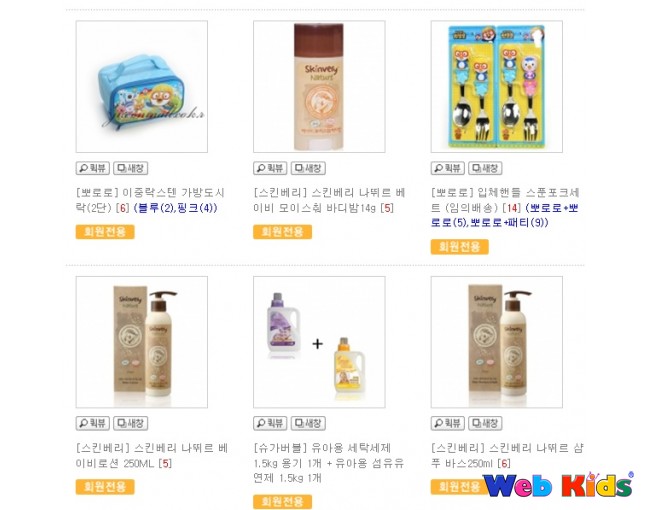
Task: Click the Skinvery baby lotion 250ML title link
Action: (152, 455)
